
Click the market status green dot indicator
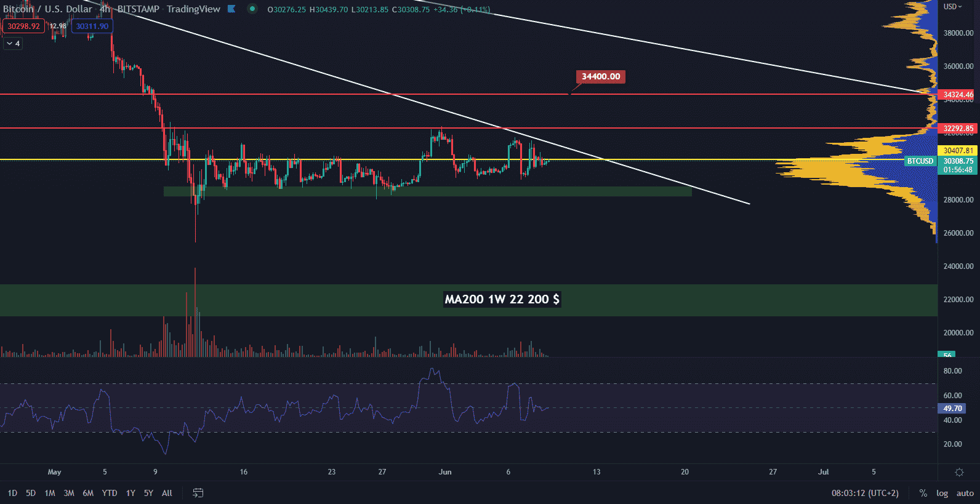pyautogui.click(x=252, y=9)
